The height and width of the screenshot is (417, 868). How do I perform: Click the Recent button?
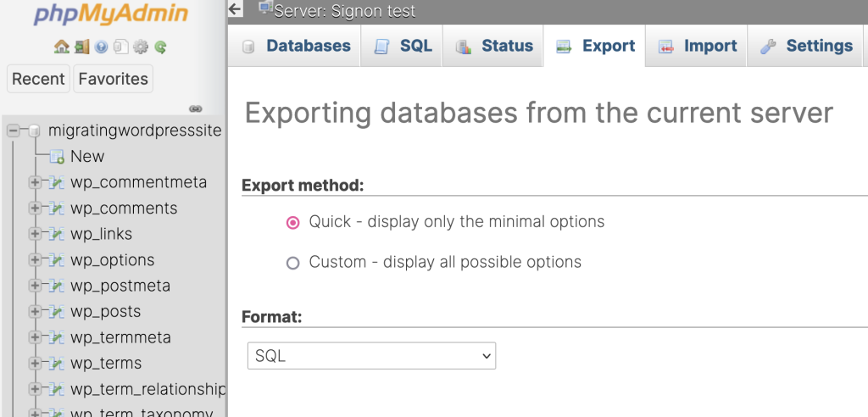tap(38, 79)
